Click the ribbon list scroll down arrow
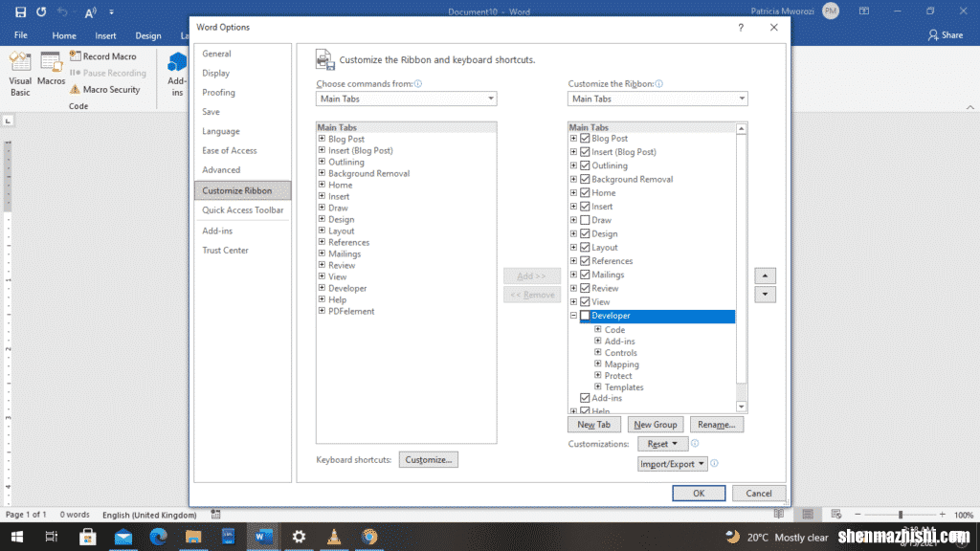 tap(742, 407)
